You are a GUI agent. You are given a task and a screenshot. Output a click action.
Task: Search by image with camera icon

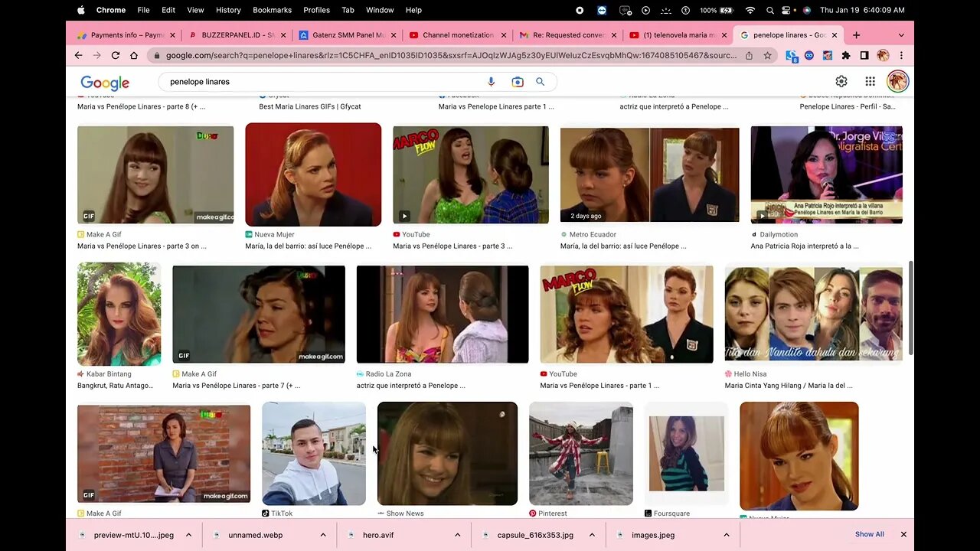click(518, 82)
